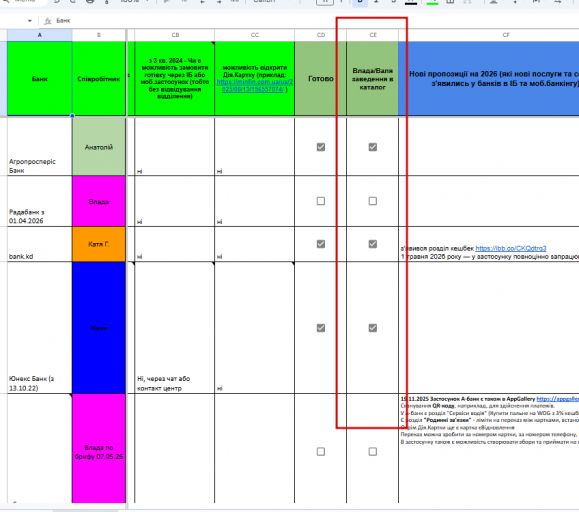The image size is (579, 512).
Task: Check Готово box in Влада по брифу row
Action: (321, 451)
